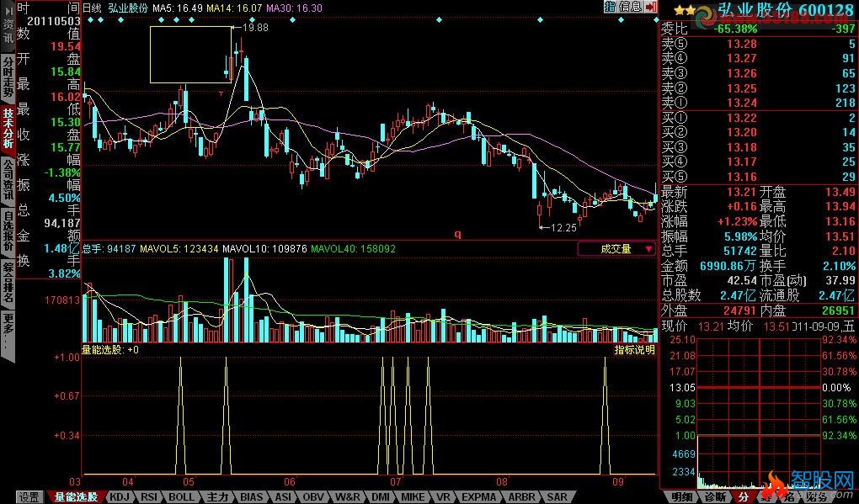Click the 170813 volume axis label
The height and width of the screenshot is (504, 859).
[x=62, y=300]
